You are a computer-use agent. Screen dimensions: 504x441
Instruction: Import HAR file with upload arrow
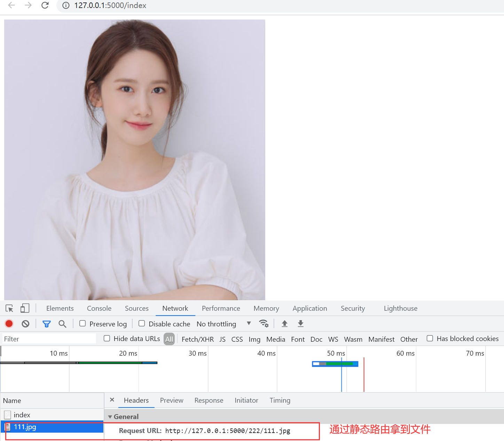pyautogui.click(x=284, y=324)
